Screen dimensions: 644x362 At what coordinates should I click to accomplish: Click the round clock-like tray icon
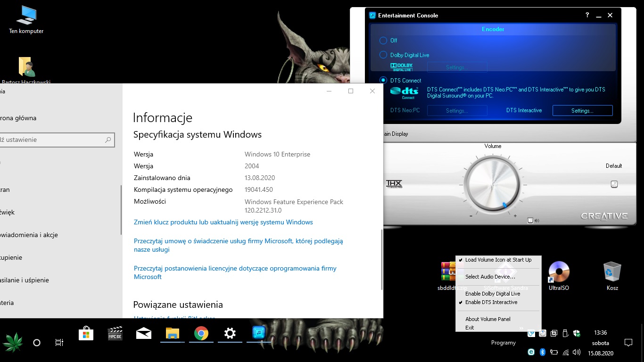(543, 333)
